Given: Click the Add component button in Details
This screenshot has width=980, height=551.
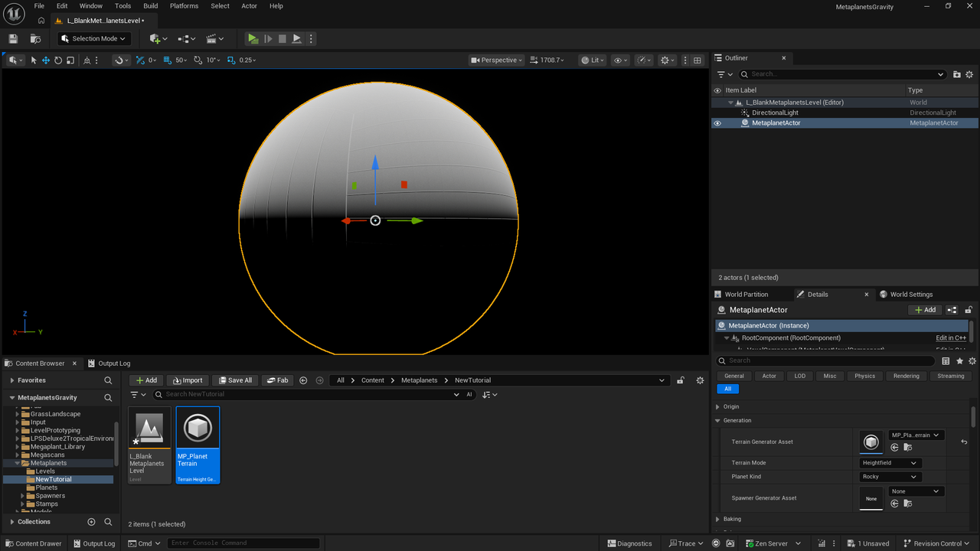Looking at the screenshot, I should point(925,310).
